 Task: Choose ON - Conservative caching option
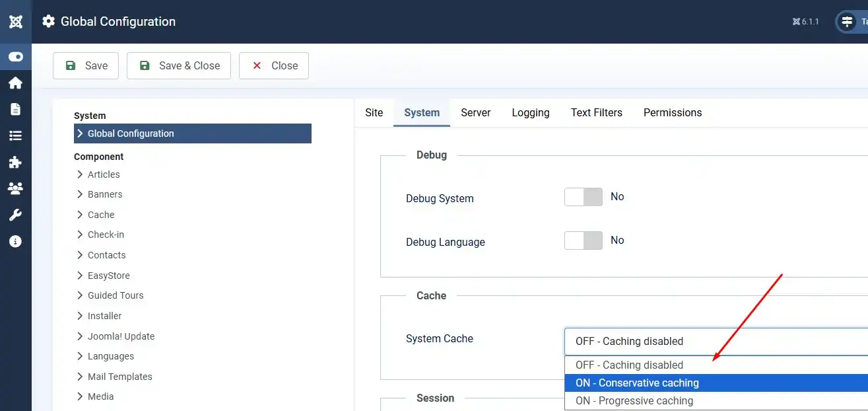click(x=716, y=383)
